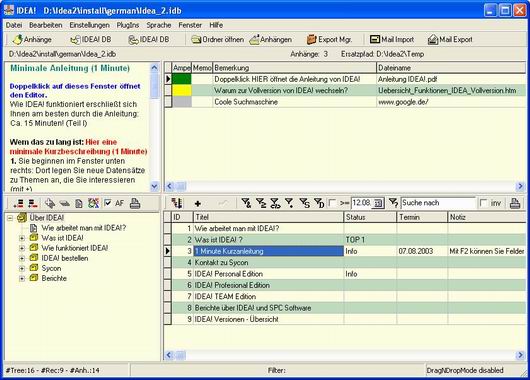The width and height of the screenshot is (530, 380).
Task: Toggle the inv checkbox
Action: tap(483, 203)
